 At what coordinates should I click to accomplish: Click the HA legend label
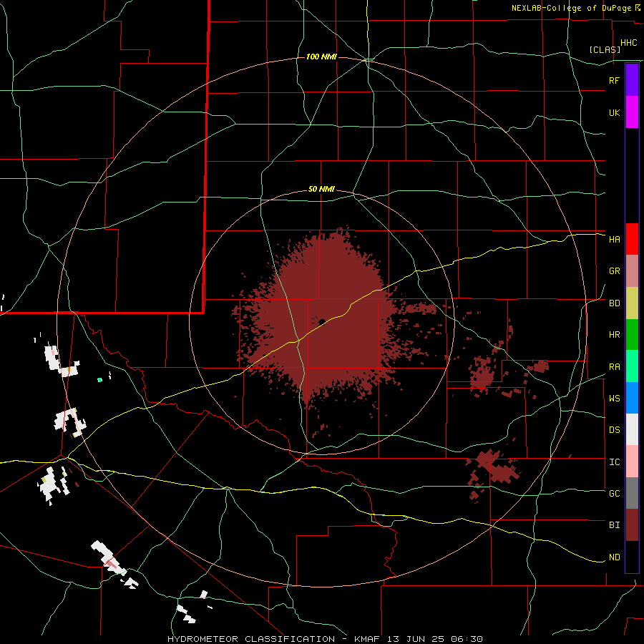pos(614,239)
